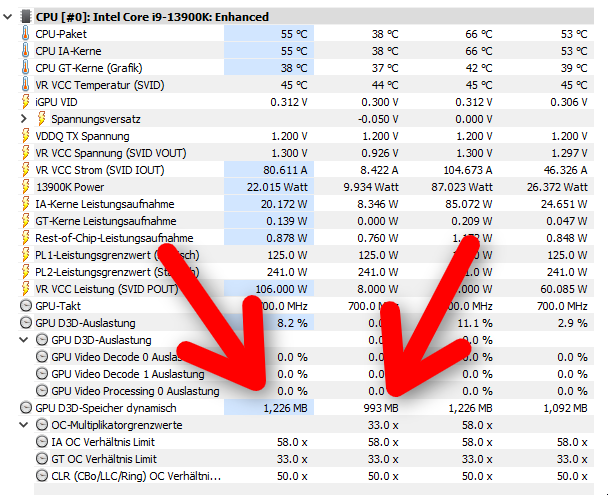Click GPU-Takt average value 700.0 MHz
This screenshot has width=608, height=495.
point(562,306)
